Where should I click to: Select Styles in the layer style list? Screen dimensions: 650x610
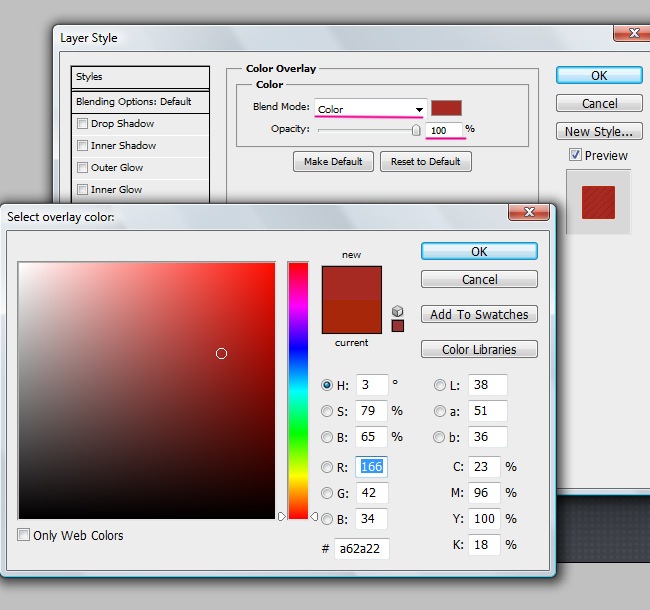coord(140,77)
